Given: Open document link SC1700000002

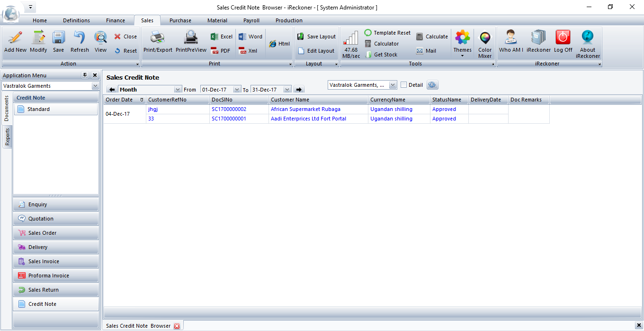Looking at the screenshot, I should (229, 109).
